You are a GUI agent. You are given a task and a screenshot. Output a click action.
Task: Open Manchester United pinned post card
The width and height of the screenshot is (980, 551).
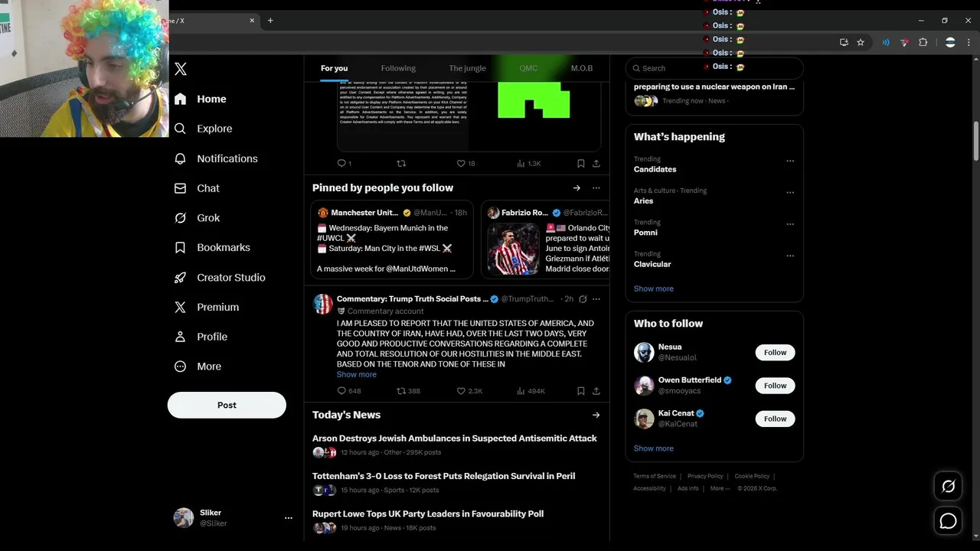click(x=392, y=240)
